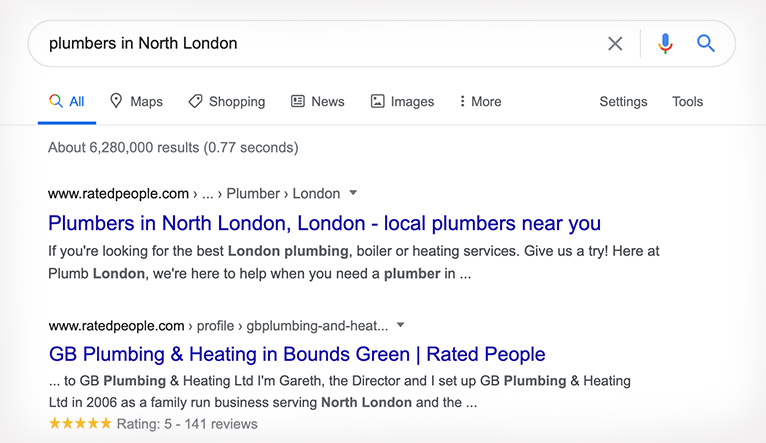Open the search Tools options
The width and height of the screenshot is (766, 443).
(x=687, y=101)
